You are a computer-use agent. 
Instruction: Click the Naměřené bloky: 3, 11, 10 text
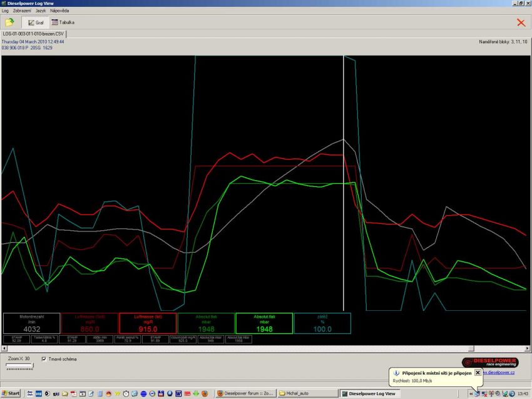pyautogui.click(x=503, y=42)
